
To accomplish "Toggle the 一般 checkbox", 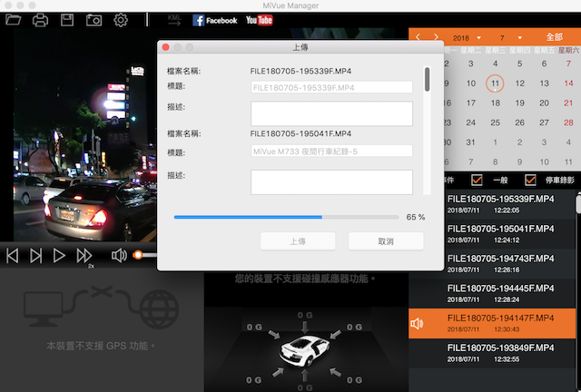I will (477, 180).
